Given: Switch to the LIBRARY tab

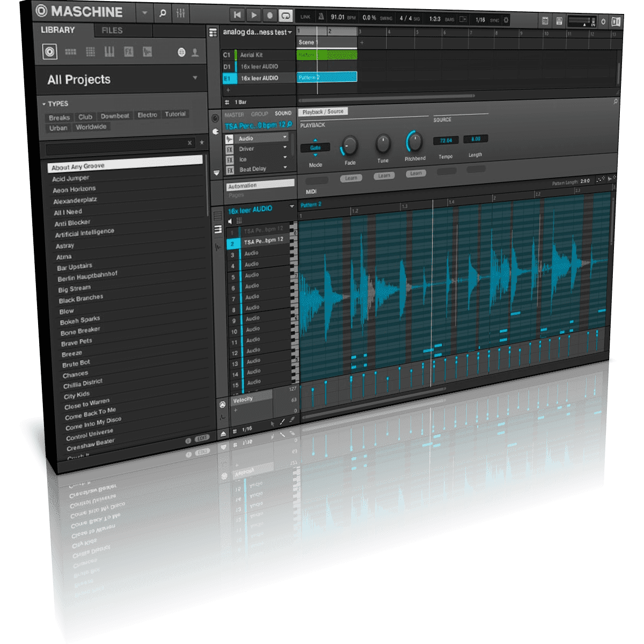Looking at the screenshot, I should click(x=58, y=30).
